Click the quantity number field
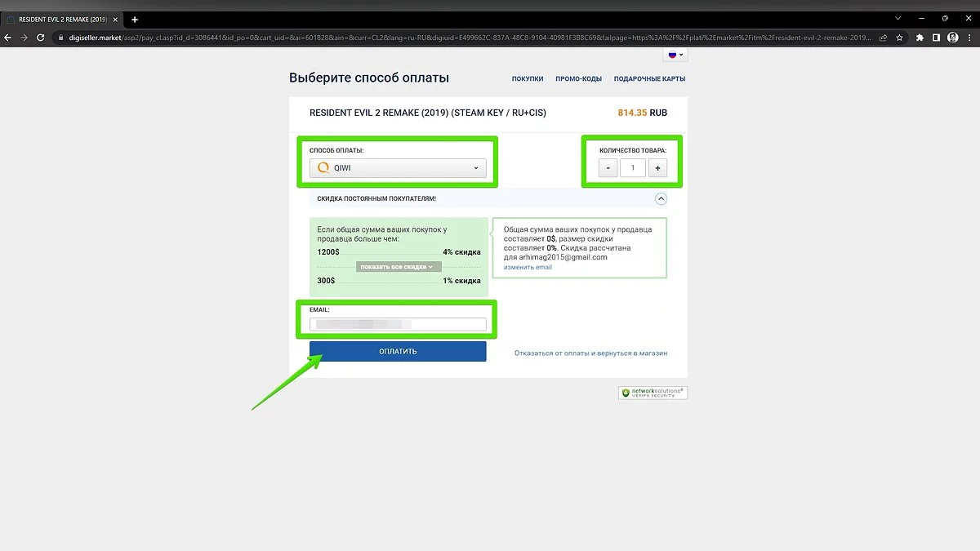Image resolution: width=980 pixels, height=551 pixels. click(x=633, y=168)
